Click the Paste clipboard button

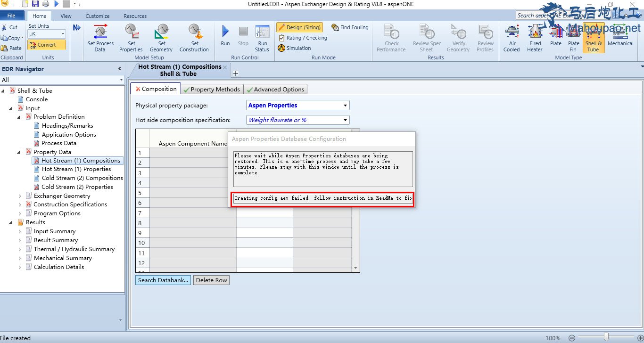click(x=12, y=48)
